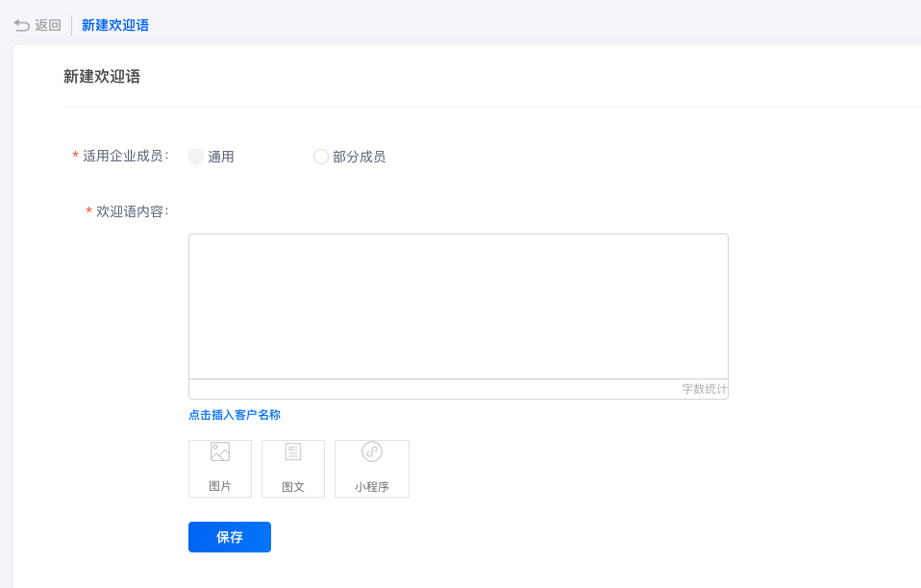Click the 字数统计 word count indicator
Screen dimensions: 921x588
pos(705,388)
